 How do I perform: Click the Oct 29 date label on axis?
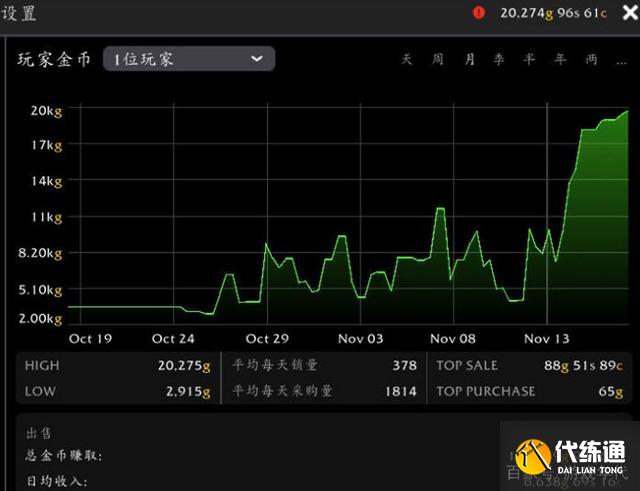click(x=267, y=338)
